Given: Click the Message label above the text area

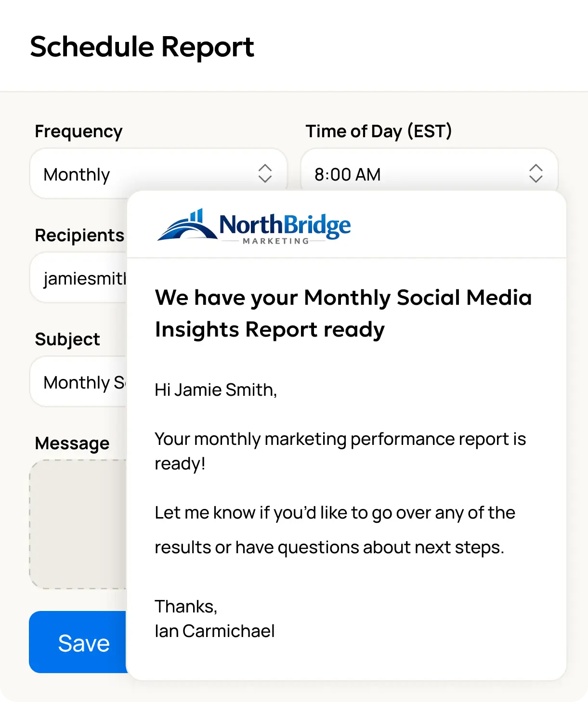Looking at the screenshot, I should pos(71,442).
